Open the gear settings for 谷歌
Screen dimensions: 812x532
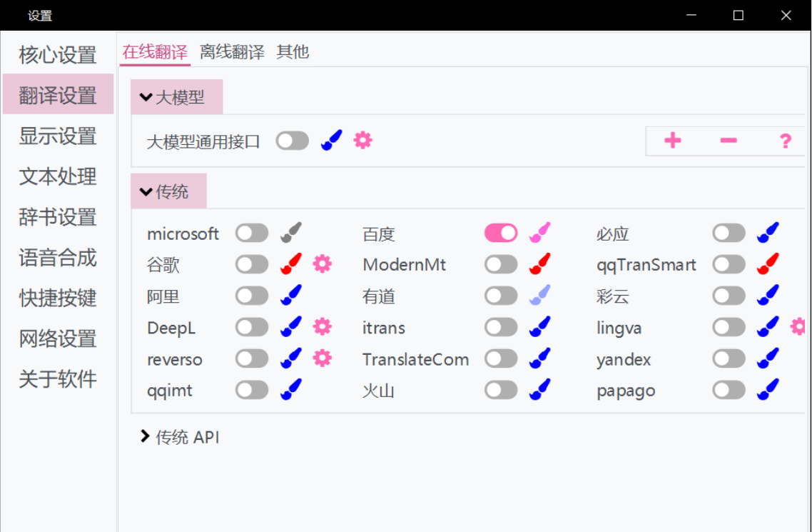click(x=322, y=264)
